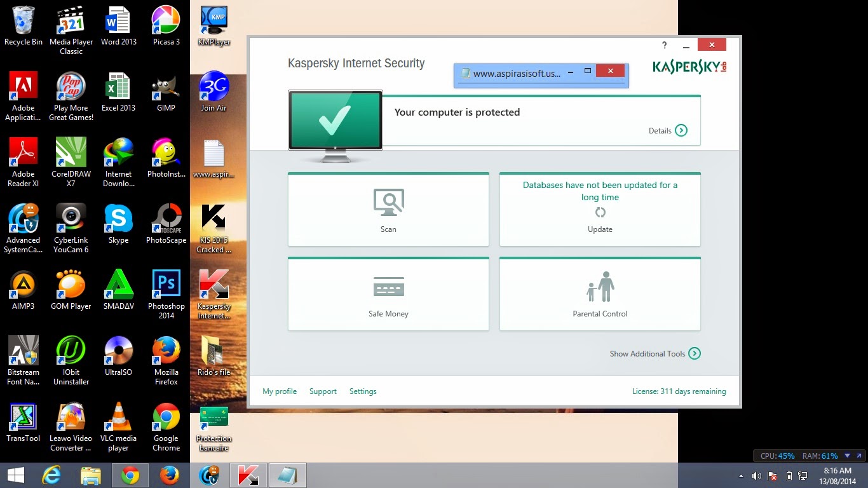
Task: Select PopCap Play More Great Games icon
Action: point(71,96)
